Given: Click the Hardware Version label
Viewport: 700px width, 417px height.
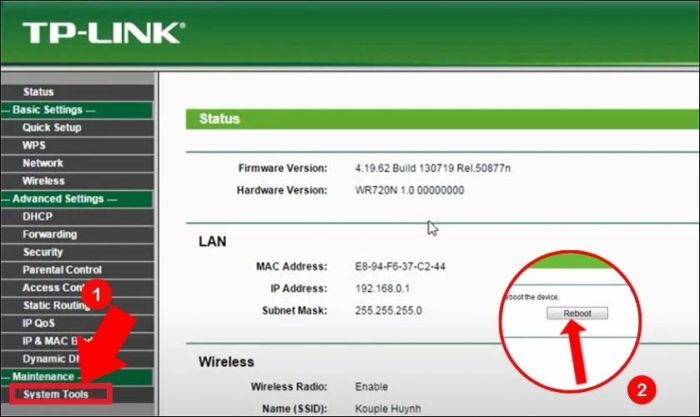Looking at the screenshot, I should click(x=282, y=191).
